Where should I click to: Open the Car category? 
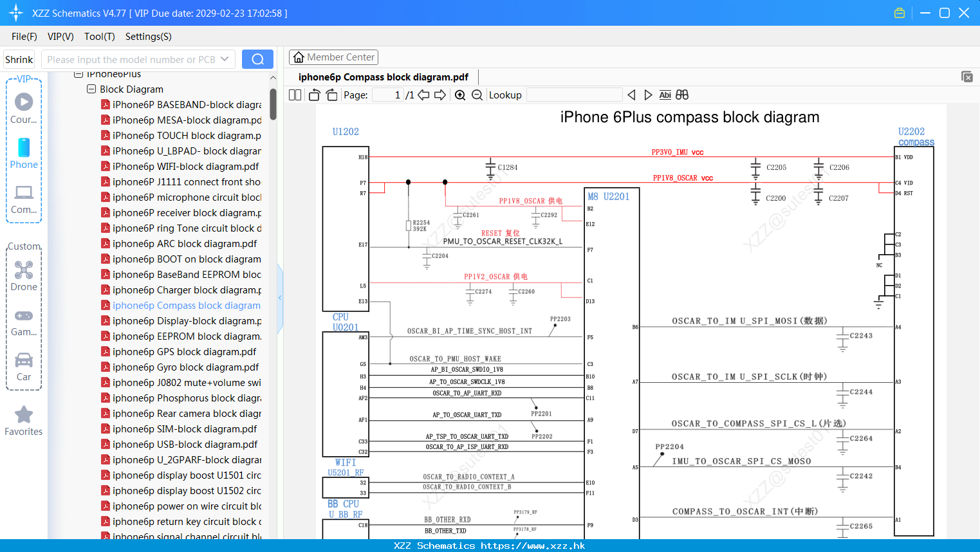click(24, 367)
